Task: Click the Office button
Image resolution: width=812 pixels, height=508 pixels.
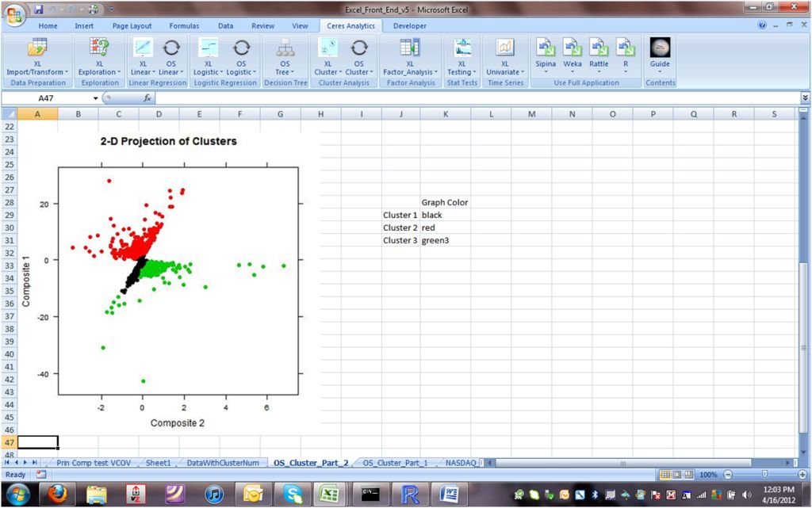Action: coord(14,14)
